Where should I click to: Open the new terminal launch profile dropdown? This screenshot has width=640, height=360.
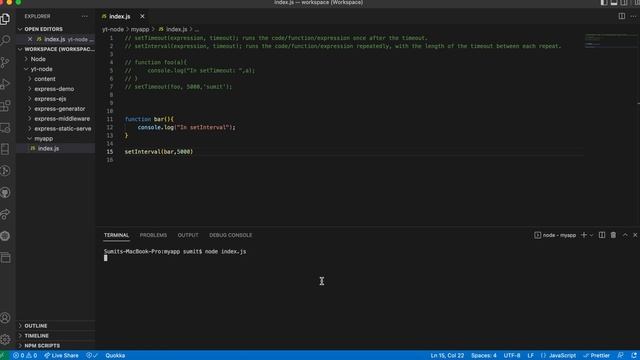pos(591,235)
